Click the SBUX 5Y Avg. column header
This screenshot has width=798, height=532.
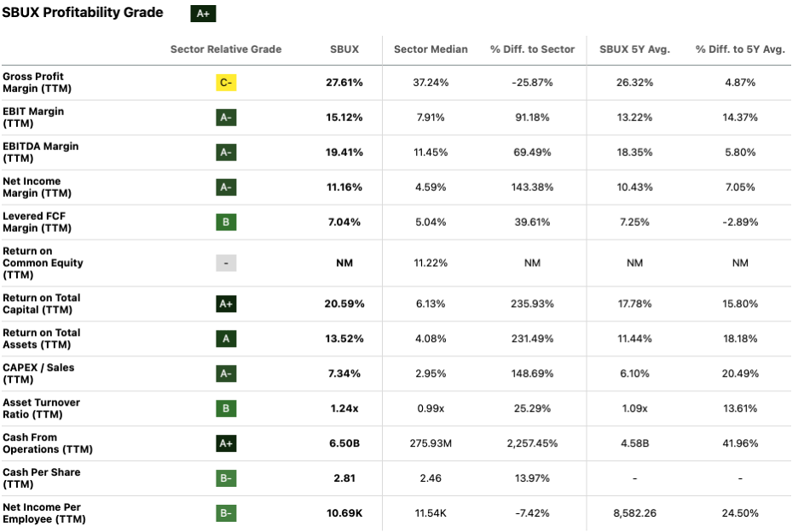point(634,49)
